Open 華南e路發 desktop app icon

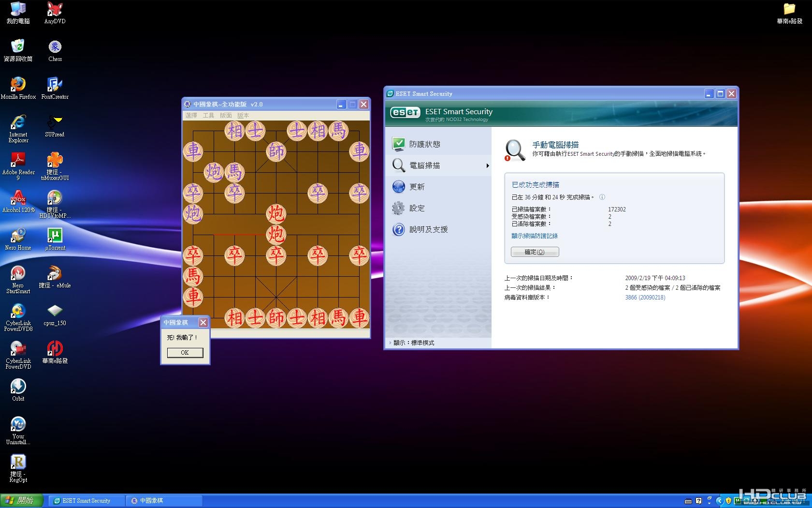55,352
